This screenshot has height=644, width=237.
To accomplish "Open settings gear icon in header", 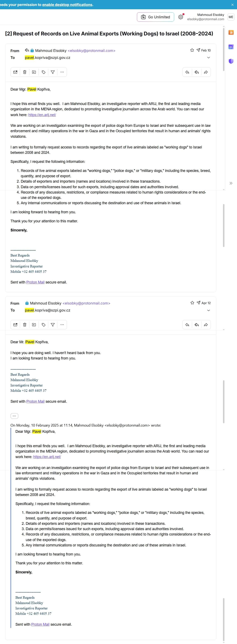I will pos(181,17).
